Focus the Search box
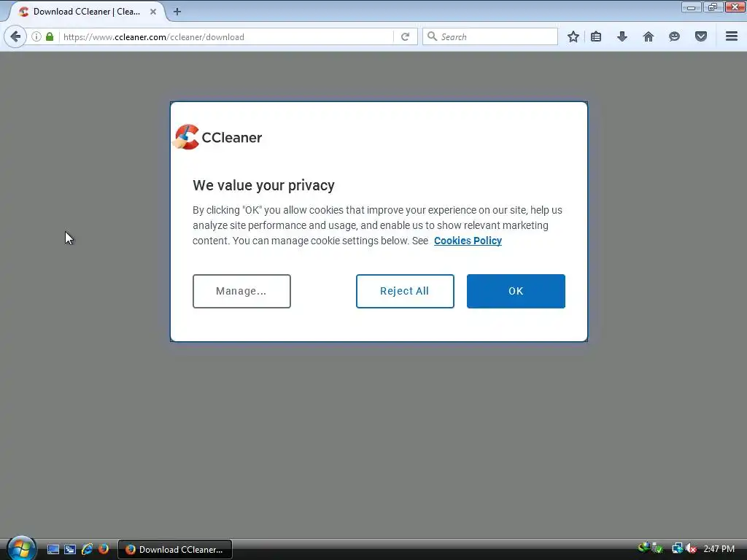747x560 pixels. pyautogui.click(x=489, y=36)
